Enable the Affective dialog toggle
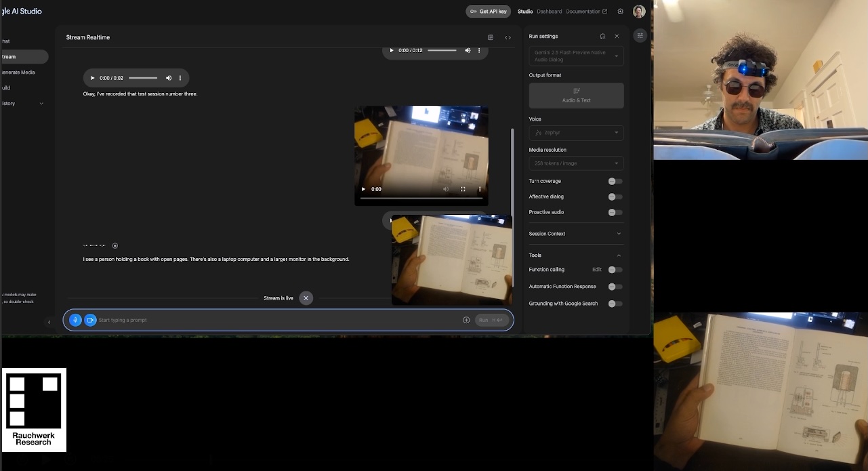 615,197
